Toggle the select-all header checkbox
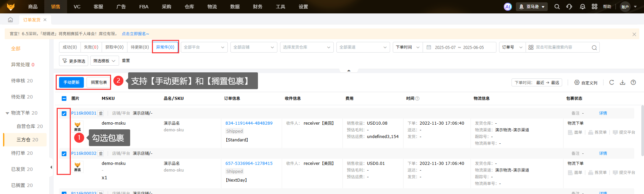The width and height of the screenshot is (644, 194). pyautogui.click(x=64, y=99)
